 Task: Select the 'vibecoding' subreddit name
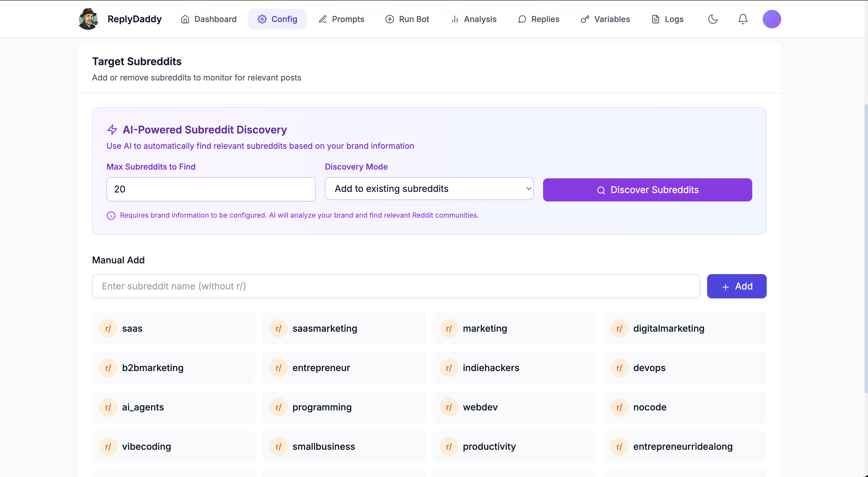(x=147, y=447)
